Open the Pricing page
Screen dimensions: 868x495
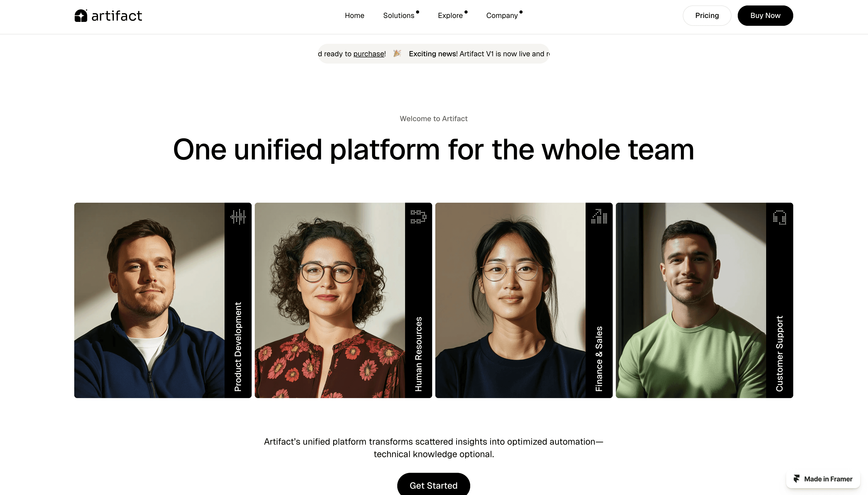tap(707, 15)
